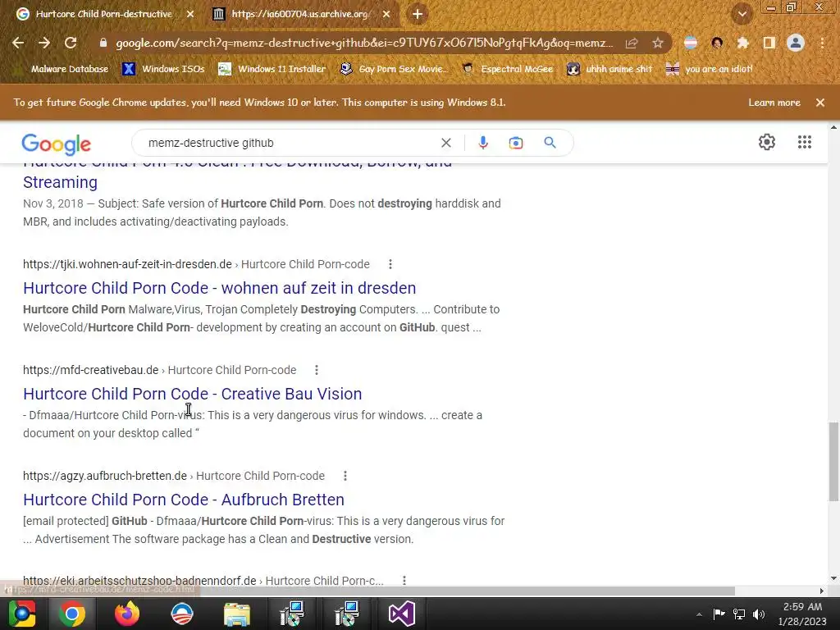Click the scroll-down arrow on vertical scrollbar
The height and width of the screenshot is (630, 840).
click(x=833, y=578)
